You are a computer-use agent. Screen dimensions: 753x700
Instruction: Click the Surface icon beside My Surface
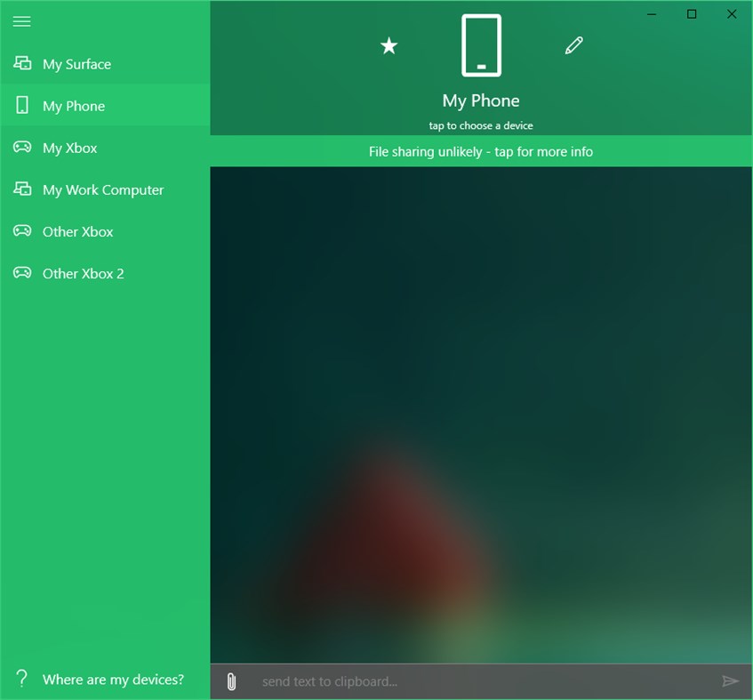tap(22, 63)
